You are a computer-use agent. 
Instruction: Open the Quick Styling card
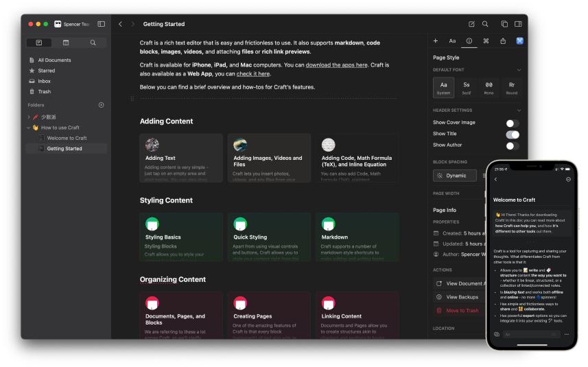pyautogui.click(x=269, y=237)
